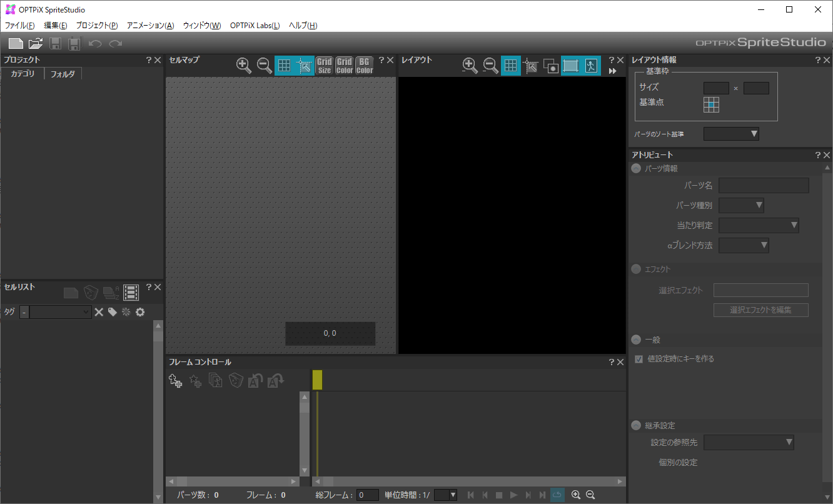Open 設定の参照先 dropdown
833x504 pixels.
pyautogui.click(x=749, y=443)
